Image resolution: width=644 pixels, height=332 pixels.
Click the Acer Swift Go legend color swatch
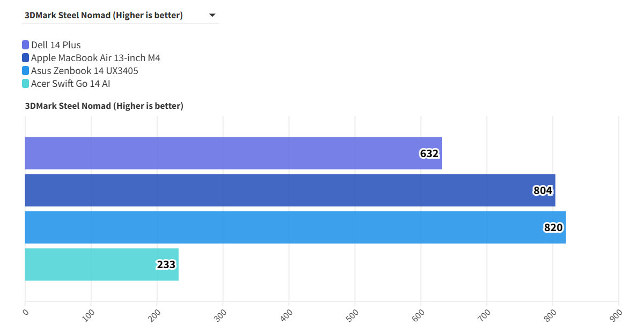(x=26, y=84)
